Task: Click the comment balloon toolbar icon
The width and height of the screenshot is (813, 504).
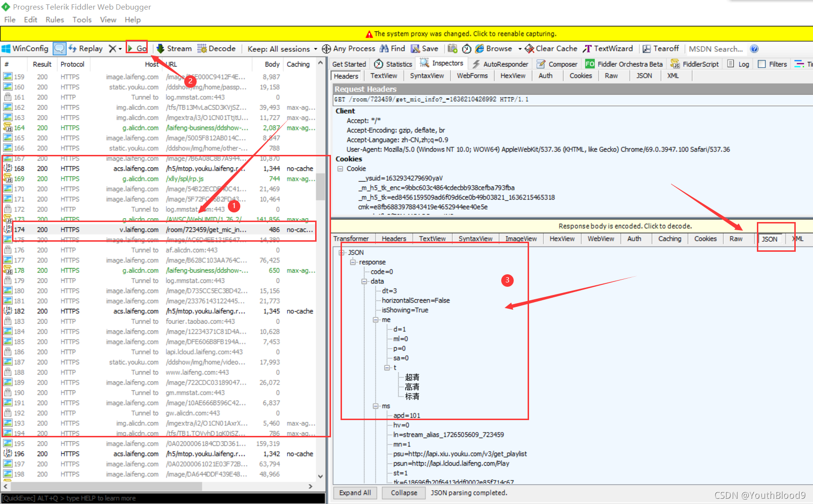Action: pos(59,48)
